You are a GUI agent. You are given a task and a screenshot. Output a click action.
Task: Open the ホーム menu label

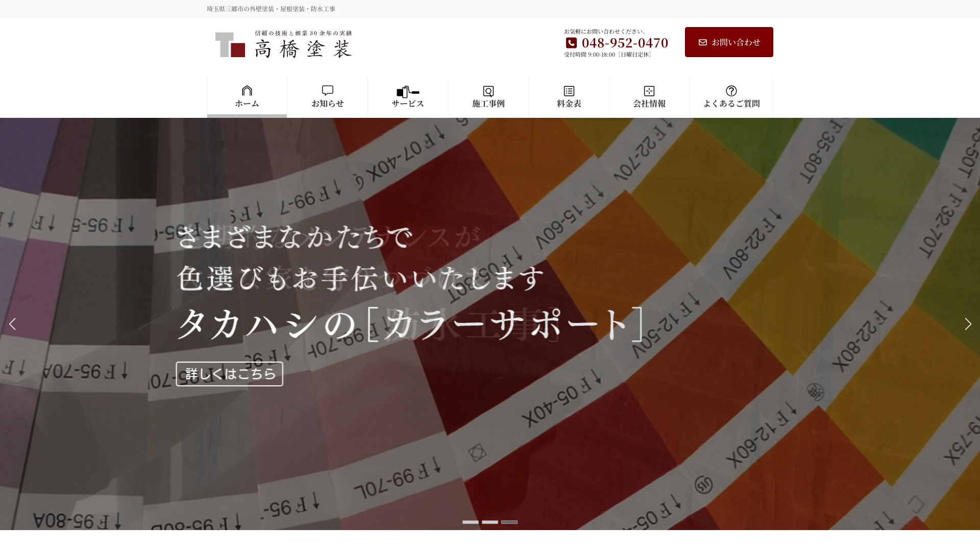[x=247, y=104]
